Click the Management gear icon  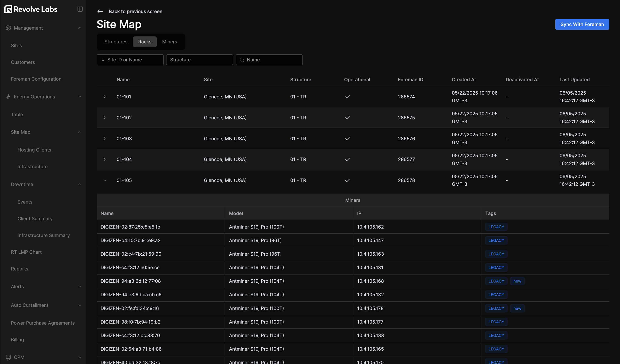(8, 28)
